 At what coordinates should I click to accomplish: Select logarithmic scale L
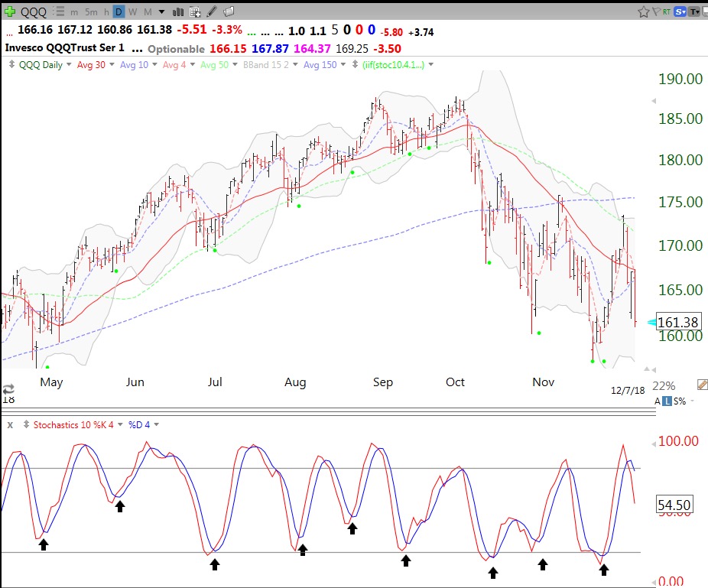[667, 401]
